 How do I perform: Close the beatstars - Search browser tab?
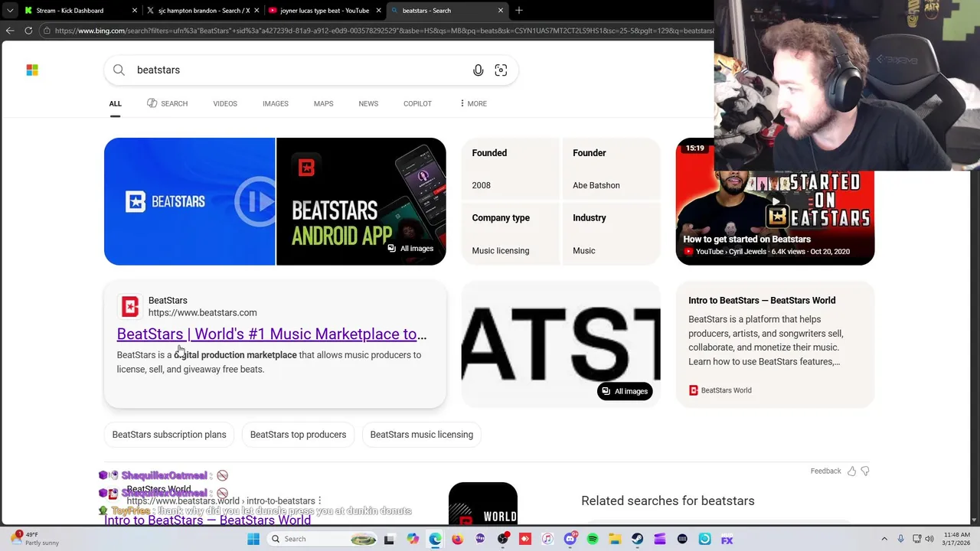click(x=501, y=11)
